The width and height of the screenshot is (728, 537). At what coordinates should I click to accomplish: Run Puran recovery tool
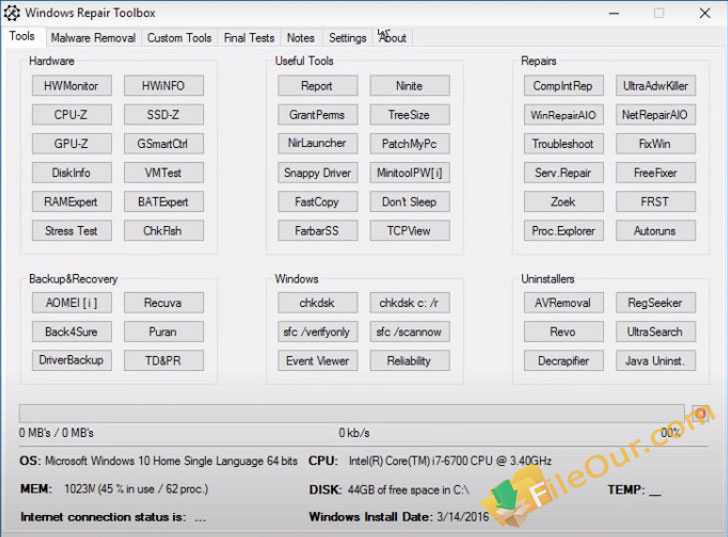(163, 332)
